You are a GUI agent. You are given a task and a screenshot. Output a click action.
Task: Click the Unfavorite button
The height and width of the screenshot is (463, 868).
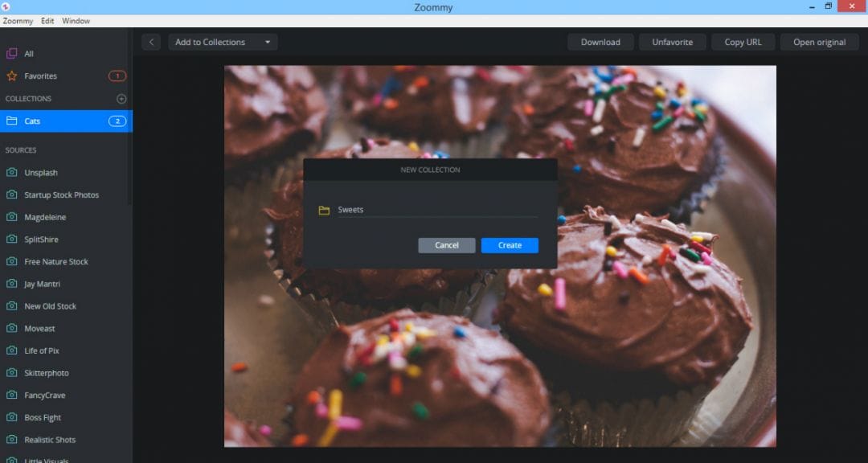pyautogui.click(x=672, y=42)
